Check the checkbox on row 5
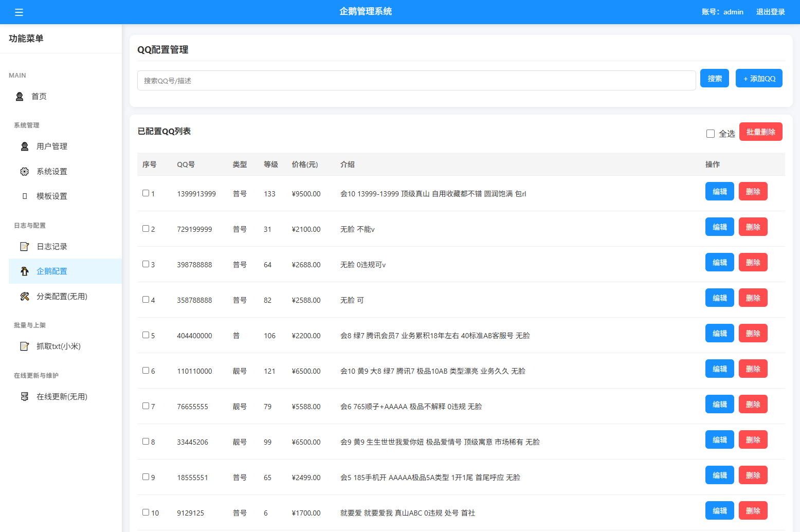 pyautogui.click(x=146, y=335)
